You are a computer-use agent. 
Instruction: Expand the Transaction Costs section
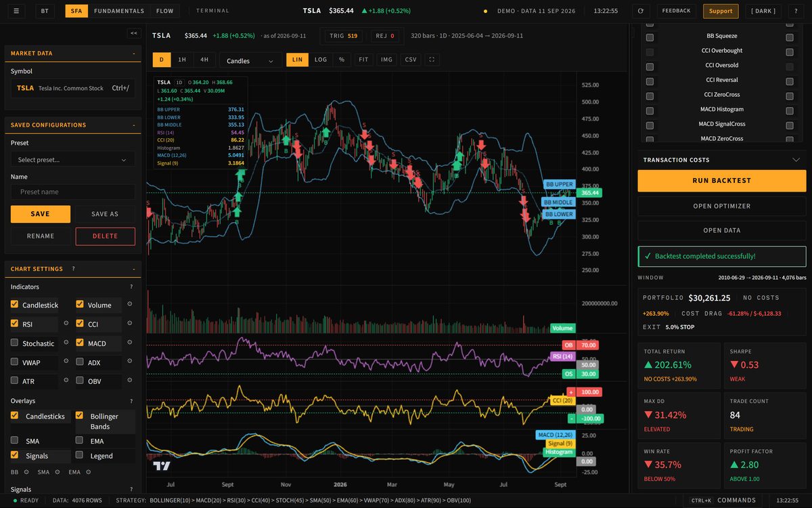click(722, 160)
